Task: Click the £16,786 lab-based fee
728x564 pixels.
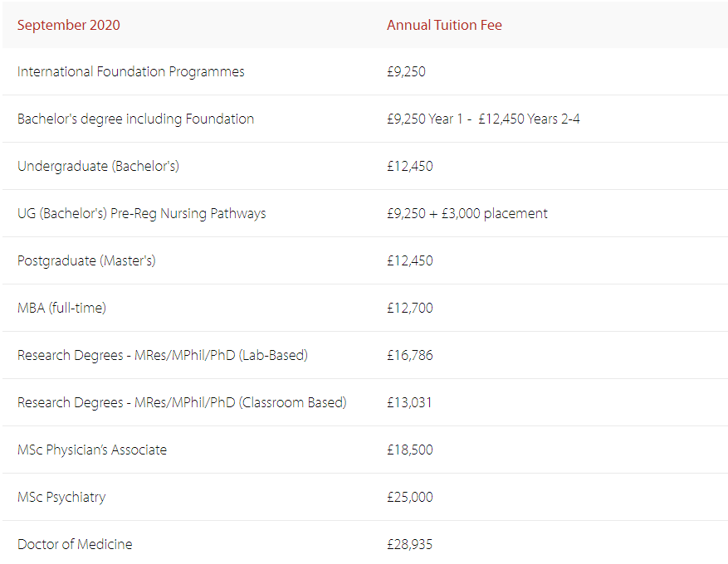Action: pos(410,356)
